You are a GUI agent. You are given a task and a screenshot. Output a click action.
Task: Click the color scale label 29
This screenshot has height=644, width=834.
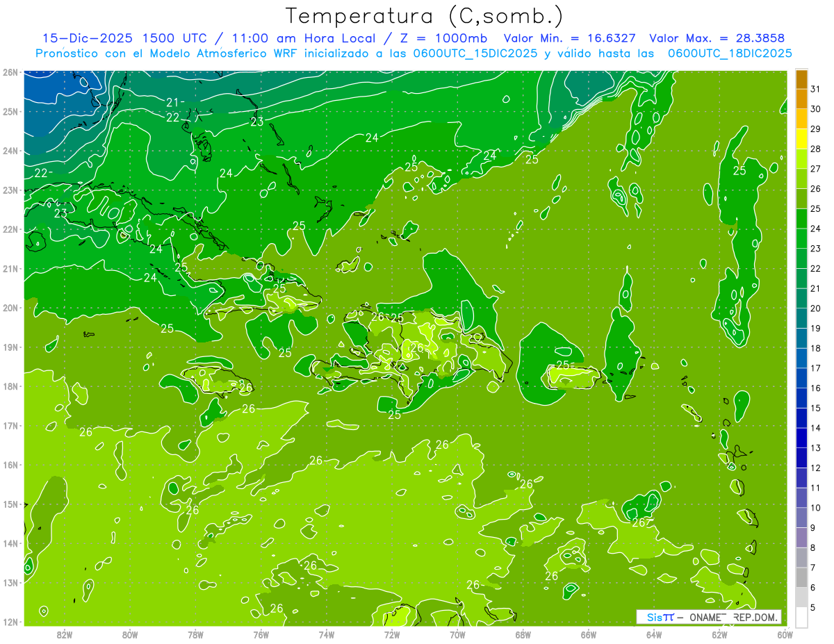pyautogui.click(x=816, y=129)
